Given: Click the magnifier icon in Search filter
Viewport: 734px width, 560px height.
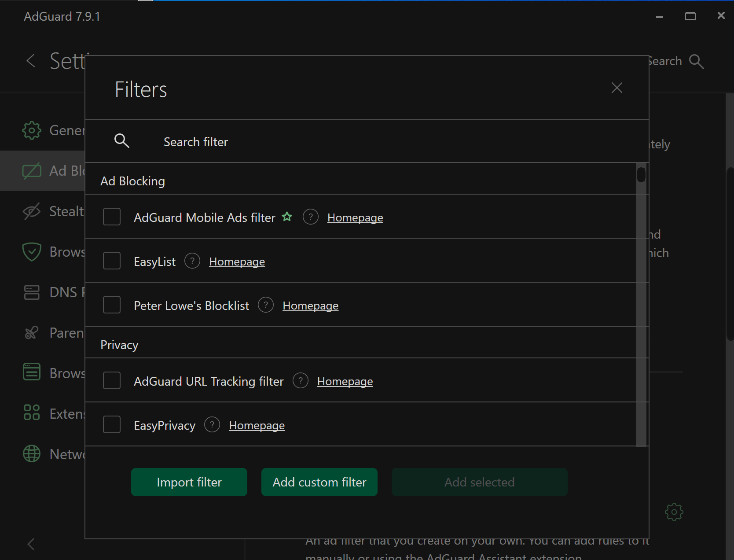Looking at the screenshot, I should click(122, 141).
